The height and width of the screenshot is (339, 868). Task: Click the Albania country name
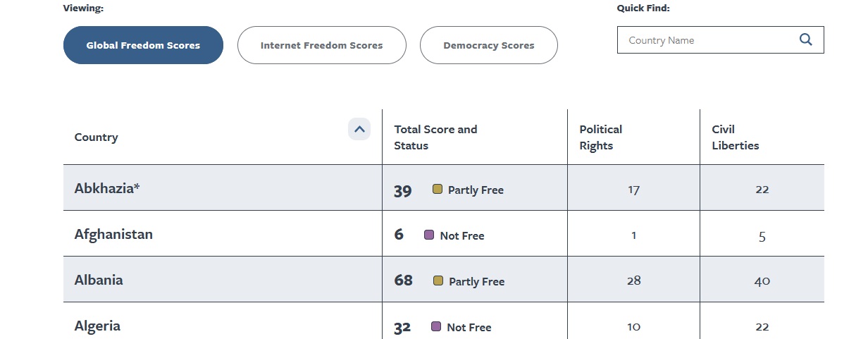pos(99,280)
